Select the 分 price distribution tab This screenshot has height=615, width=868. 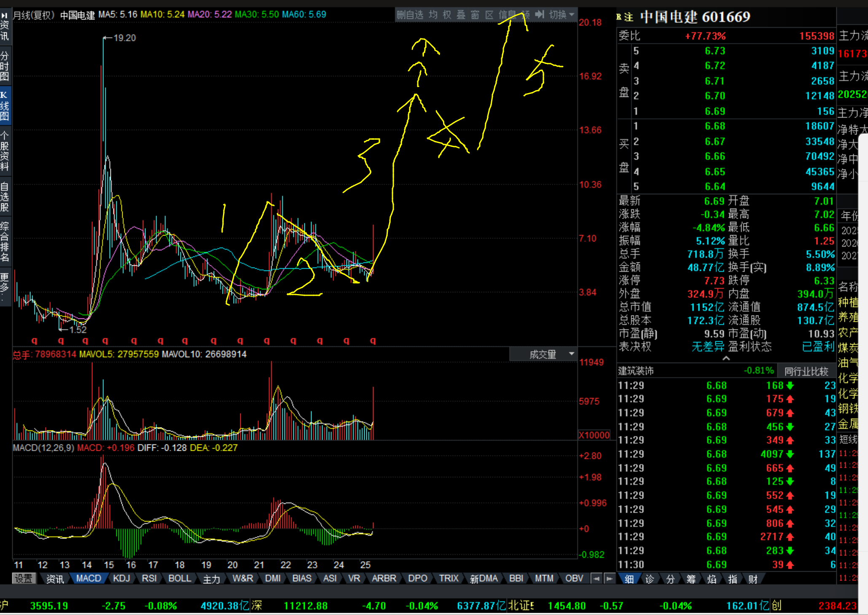tap(670, 579)
